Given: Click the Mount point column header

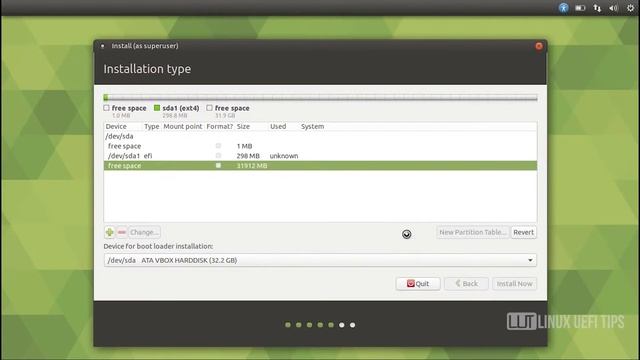Looking at the screenshot, I should tap(182, 127).
